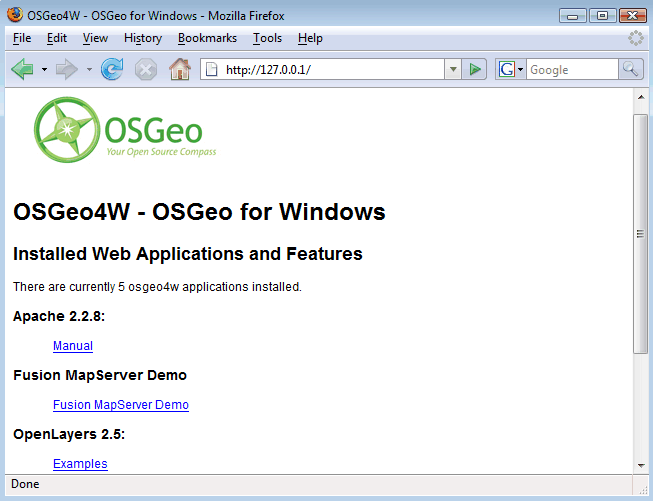Click the green Go arrow button
Viewport: 653px width, 501px height.
point(474,69)
